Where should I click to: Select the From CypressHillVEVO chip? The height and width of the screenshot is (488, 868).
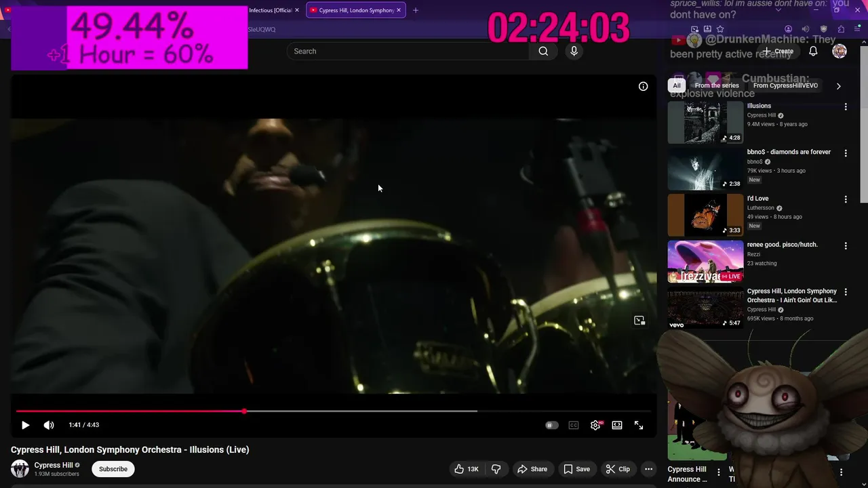tap(785, 85)
